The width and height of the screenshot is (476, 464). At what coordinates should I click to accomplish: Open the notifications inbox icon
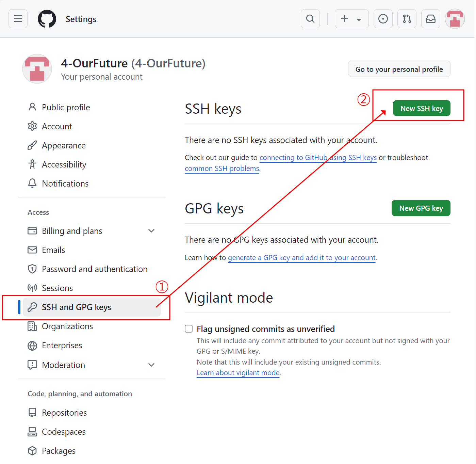point(431,19)
